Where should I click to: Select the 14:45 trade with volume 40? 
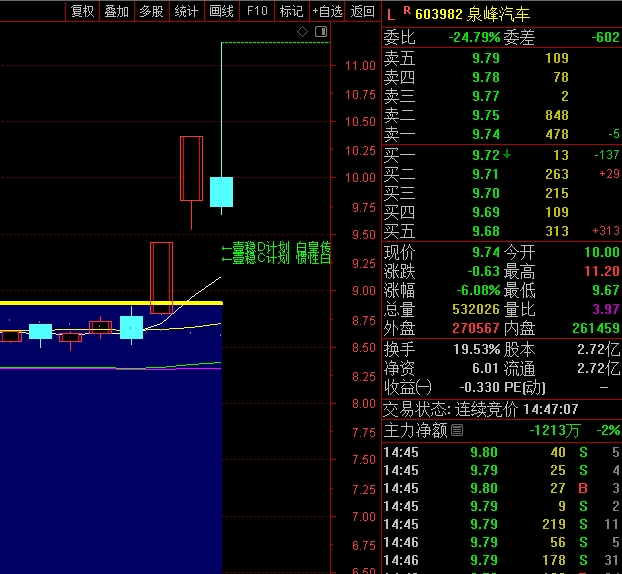pos(502,452)
